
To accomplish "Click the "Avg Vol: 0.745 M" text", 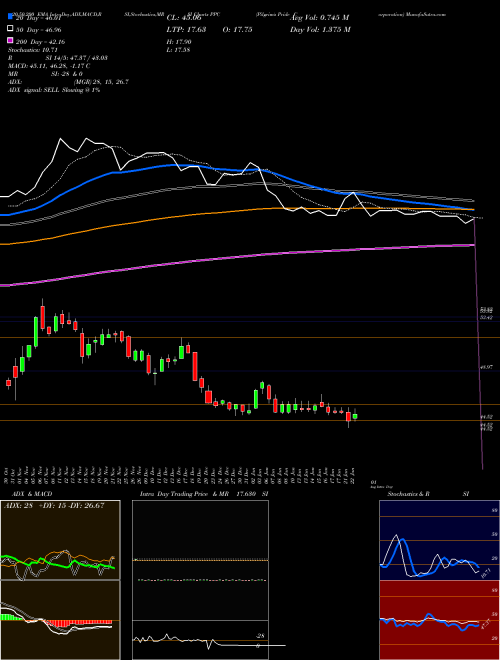I will 320,18.
